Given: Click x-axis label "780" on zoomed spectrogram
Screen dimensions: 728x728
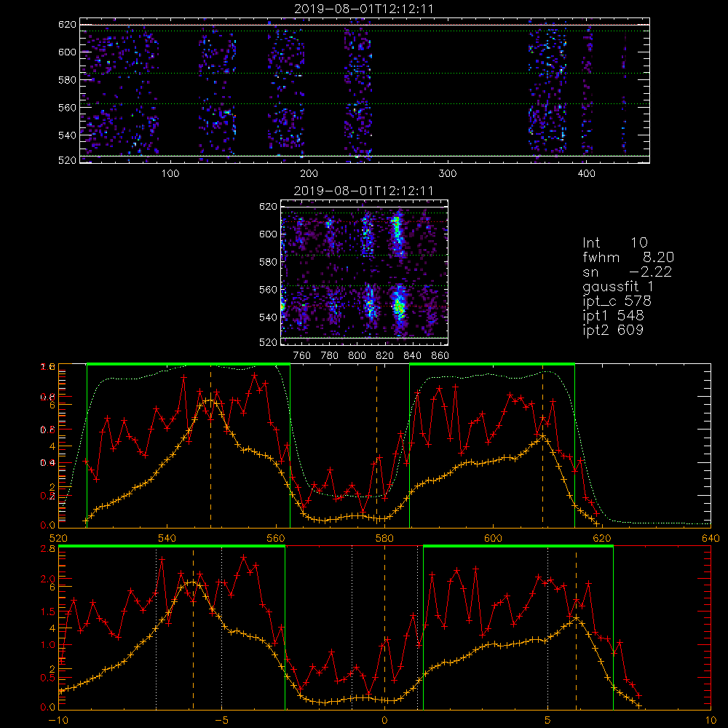Looking at the screenshot, I should pyautogui.click(x=330, y=356).
